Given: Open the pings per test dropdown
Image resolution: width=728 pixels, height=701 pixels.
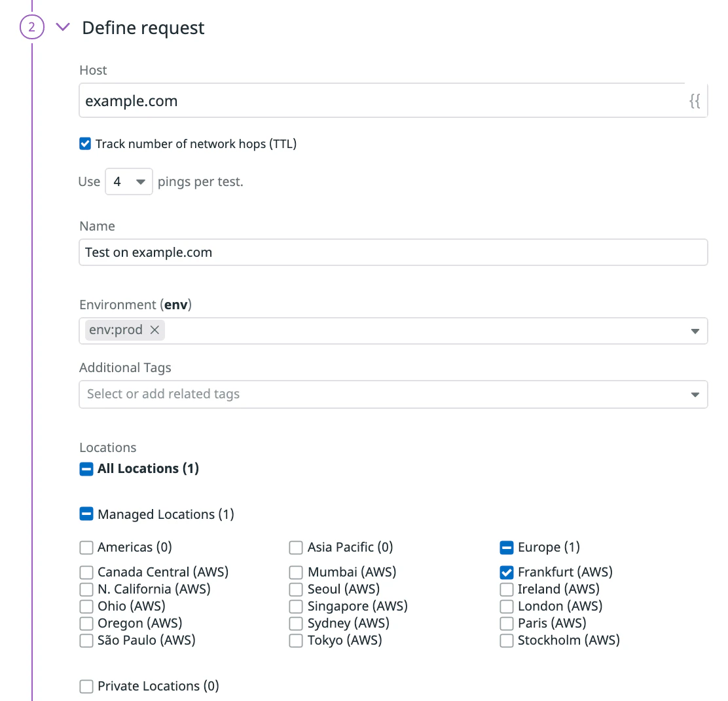Looking at the screenshot, I should click(x=129, y=181).
